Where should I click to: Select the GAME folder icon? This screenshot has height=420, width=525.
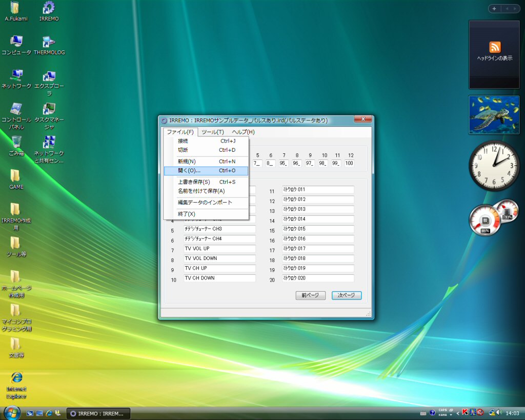tap(16, 179)
